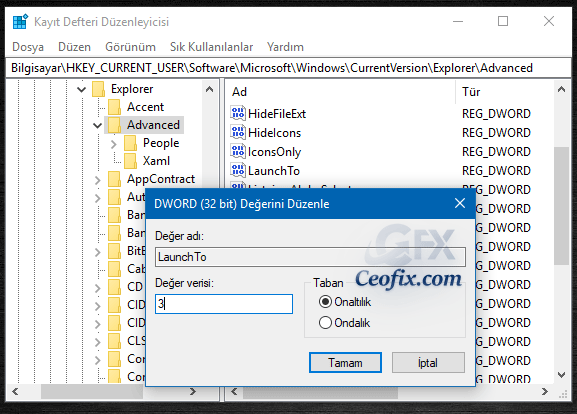The height and width of the screenshot is (414, 577).
Task: Maximize the Registry Editor window
Action: (x=503, y=21)
